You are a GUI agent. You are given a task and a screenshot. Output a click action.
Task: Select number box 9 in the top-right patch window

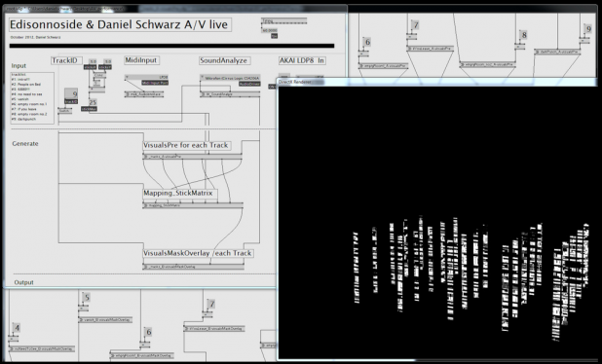pos(587,29)
